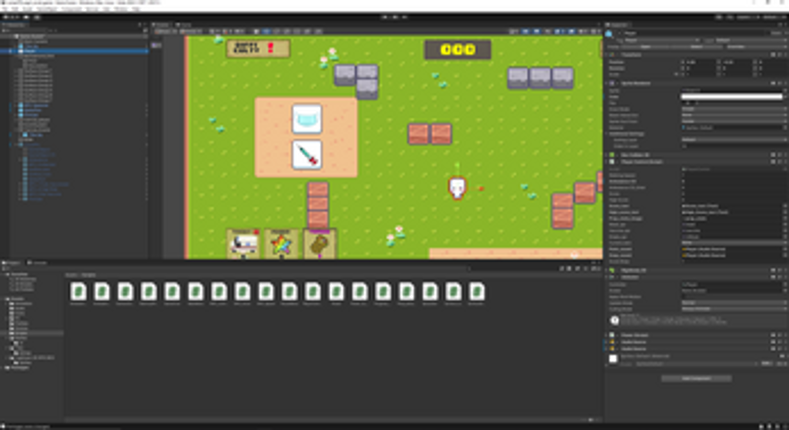Open the File menu
Image resolution: width=789 pixels, height=430 pixels.
click(x=4, y=9)
